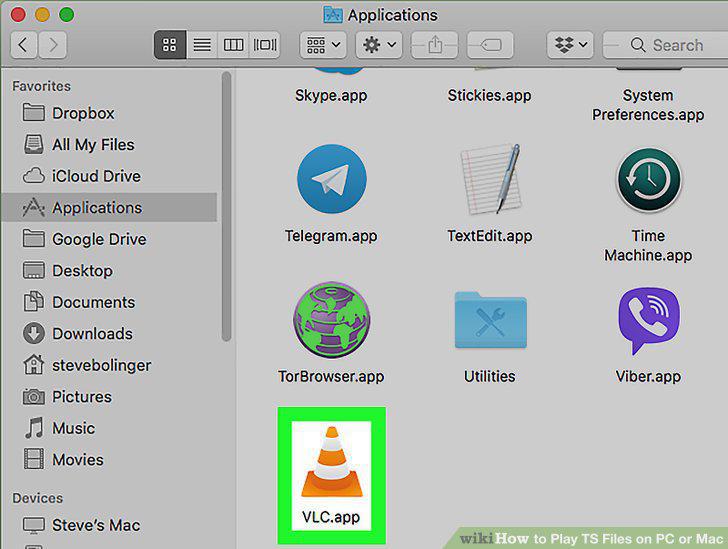The height and width of the screenshot is (549, 728).
Task: Open the Utilities folder
Action: click(490, 320)
